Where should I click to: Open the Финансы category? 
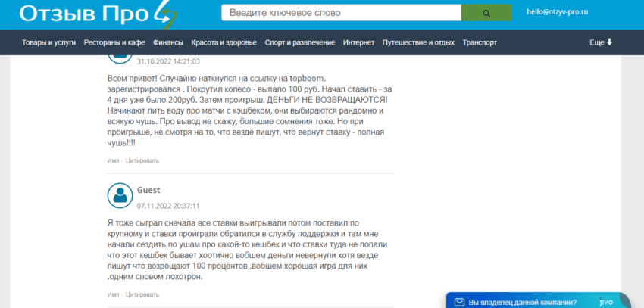168,42
